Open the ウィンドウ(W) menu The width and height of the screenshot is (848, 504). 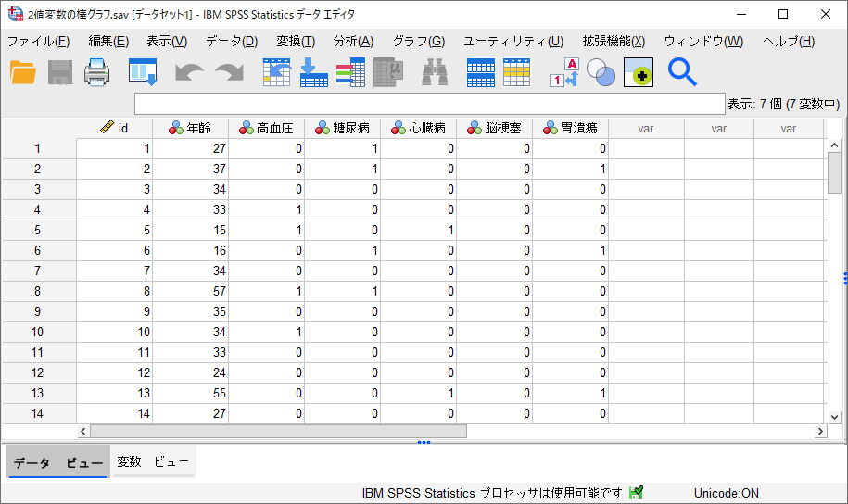pos(703,42)
